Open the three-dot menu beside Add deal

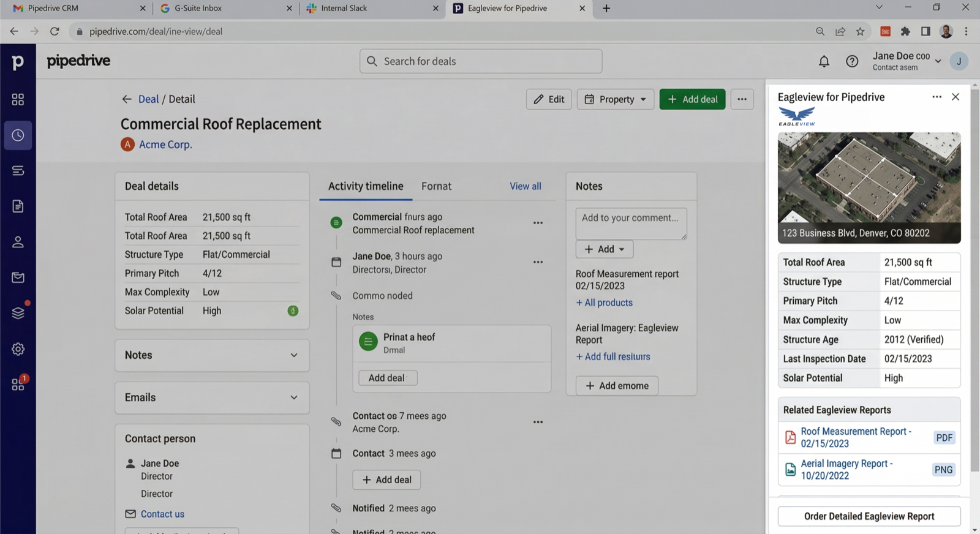742,99
